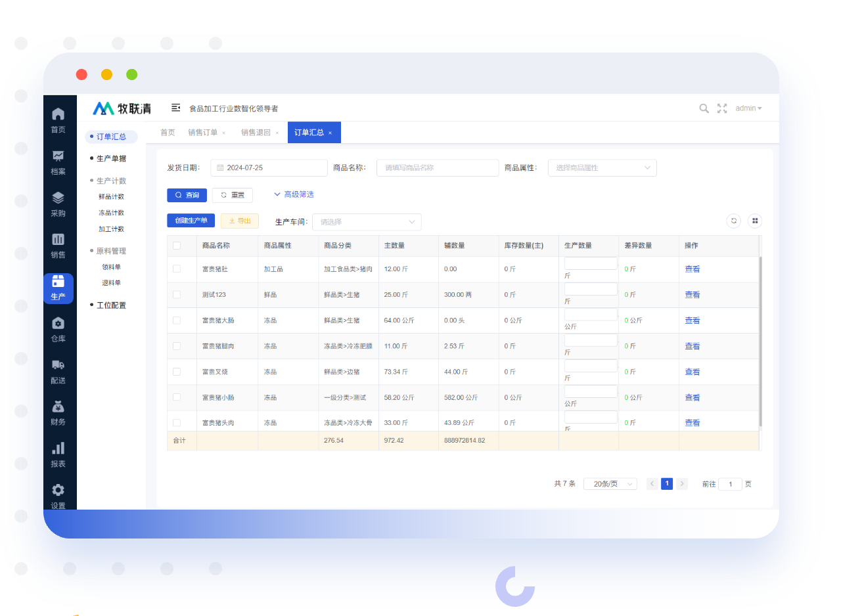This screenshot has width=841, height=616.
Task: Open the 商品属性 dropdown
Action: (x=602, y=168)
